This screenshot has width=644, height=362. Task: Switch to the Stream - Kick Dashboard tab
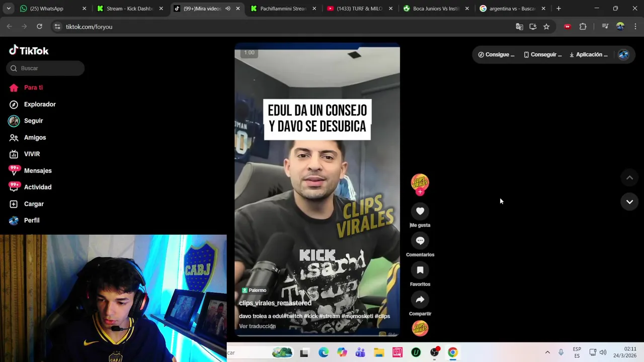point(129,9)
